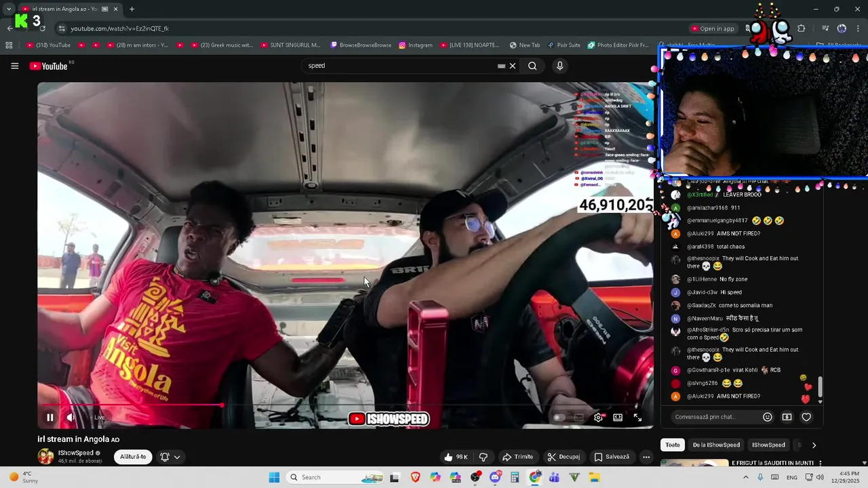868x488 pixels.
Task: Open more actions three-dot menu under video
Action: (646, 457)
